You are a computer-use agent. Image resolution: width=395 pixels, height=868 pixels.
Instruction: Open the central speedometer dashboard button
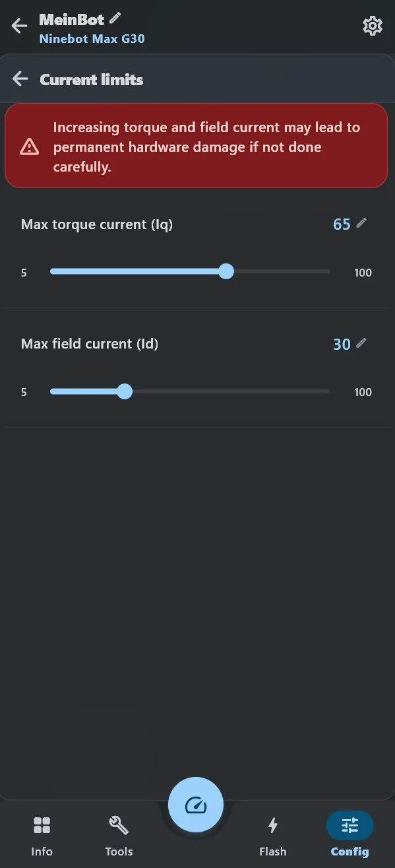196,805
